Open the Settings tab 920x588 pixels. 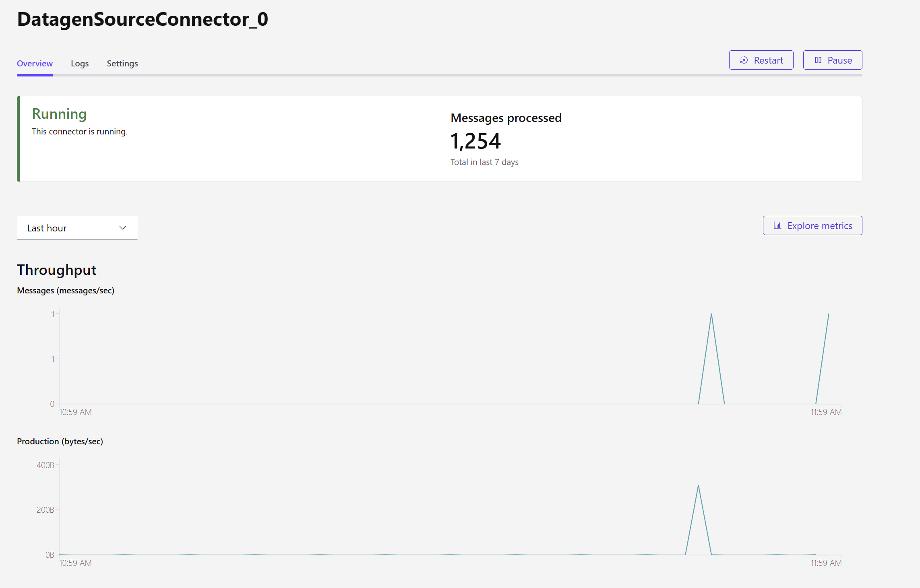point(122,64)
